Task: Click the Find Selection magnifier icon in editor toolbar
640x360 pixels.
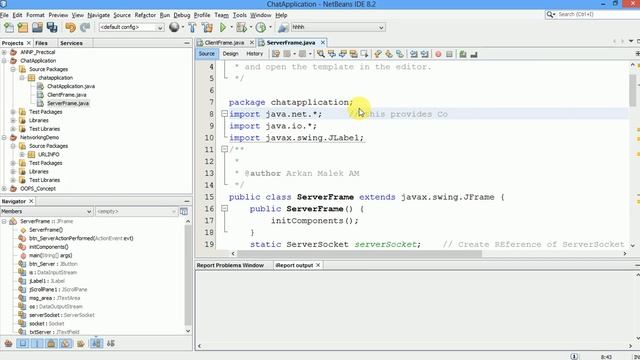Action: (321, 54)
